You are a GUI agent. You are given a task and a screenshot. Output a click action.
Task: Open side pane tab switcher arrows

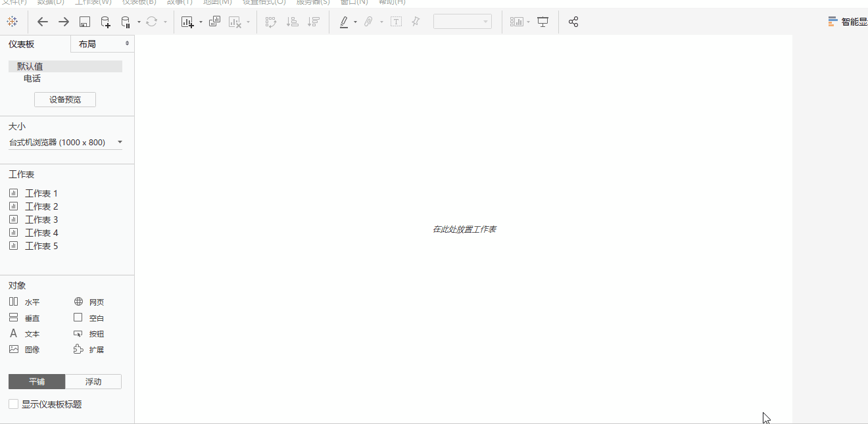click(x=128, y=43)
